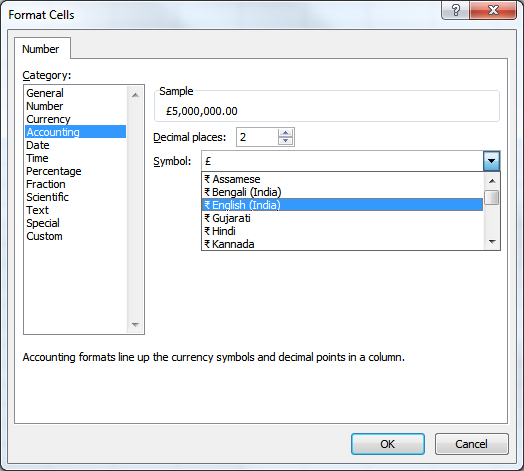Click into the Decimal places field

click(257, 137)
